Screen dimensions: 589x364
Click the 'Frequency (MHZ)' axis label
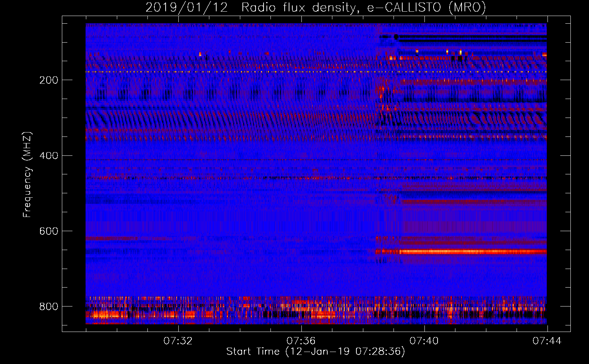pyautogui.click(x=27, y=174)
